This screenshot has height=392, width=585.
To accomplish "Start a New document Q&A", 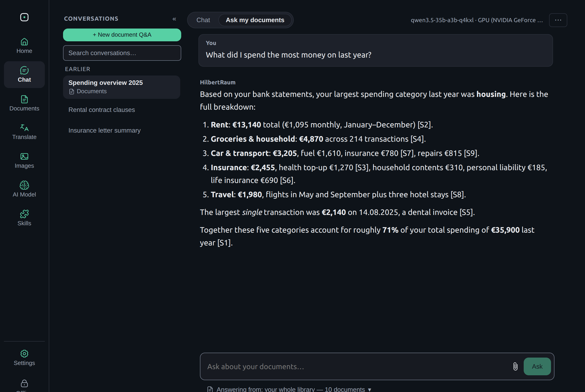I will pyautogui.click(x=122, y=35).
